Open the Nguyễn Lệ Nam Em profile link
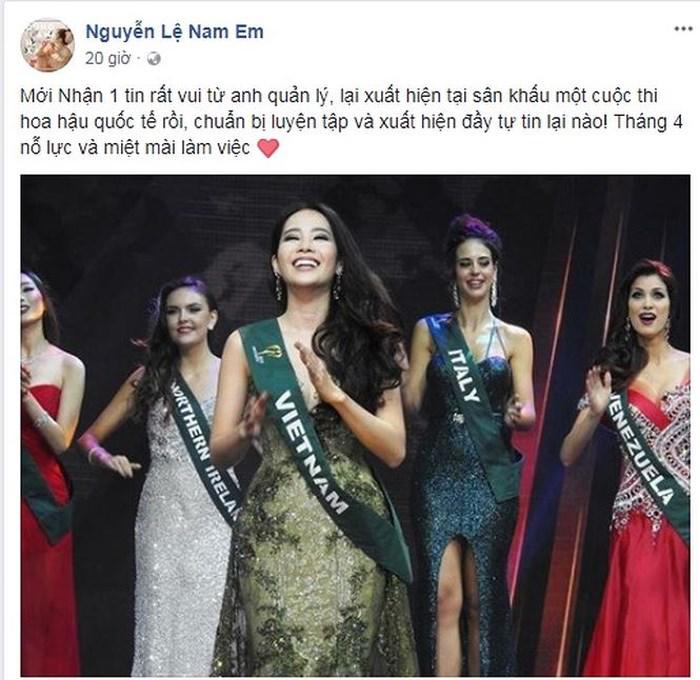700x680 pixels. pyautogui.click(x=174, y=32)
